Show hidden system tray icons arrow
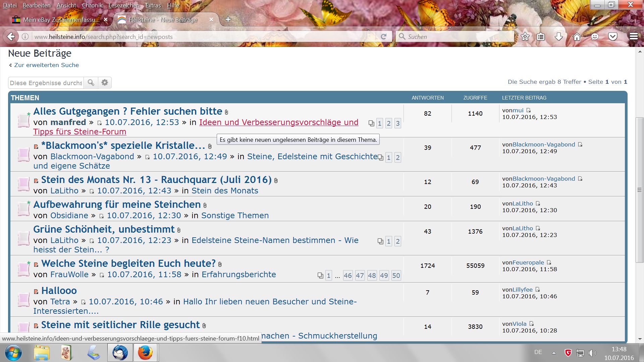Viewport: 644px width, 362px height. click(554, 353)
